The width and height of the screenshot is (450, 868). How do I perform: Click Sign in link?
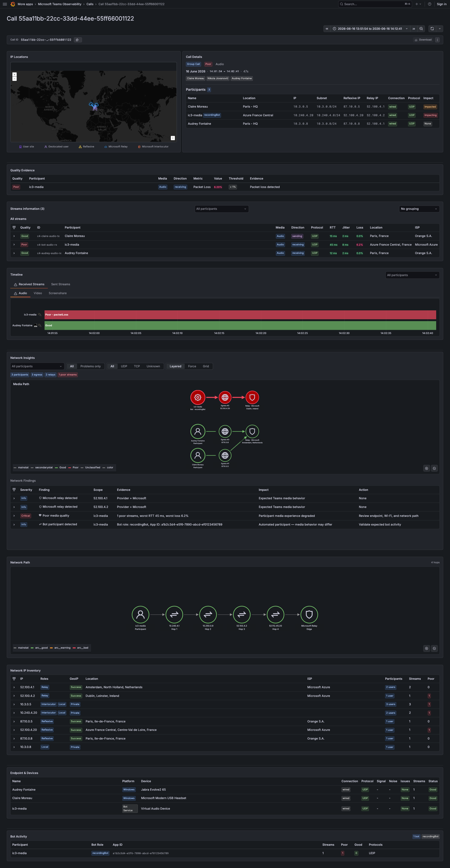pos(441,4)
